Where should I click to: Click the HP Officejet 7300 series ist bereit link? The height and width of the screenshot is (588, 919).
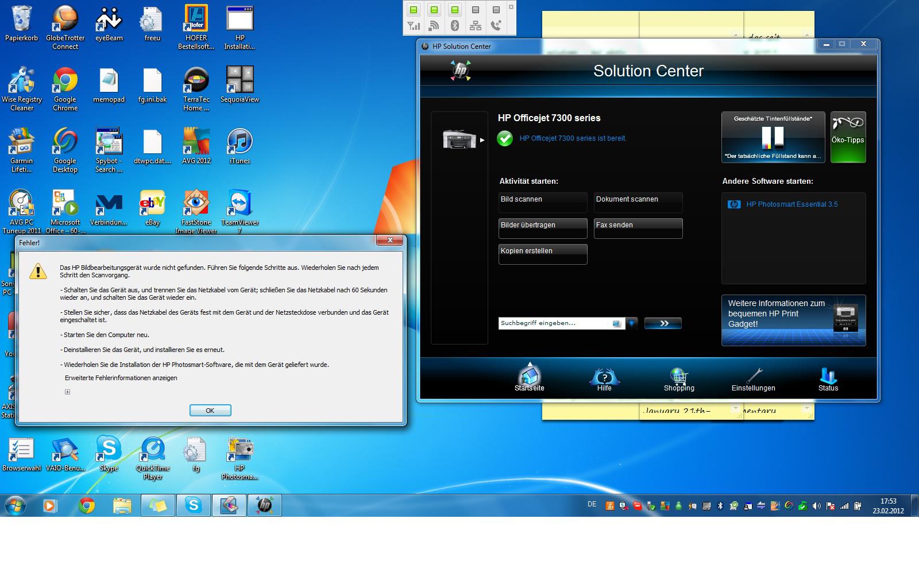click(x=573, y=138)
